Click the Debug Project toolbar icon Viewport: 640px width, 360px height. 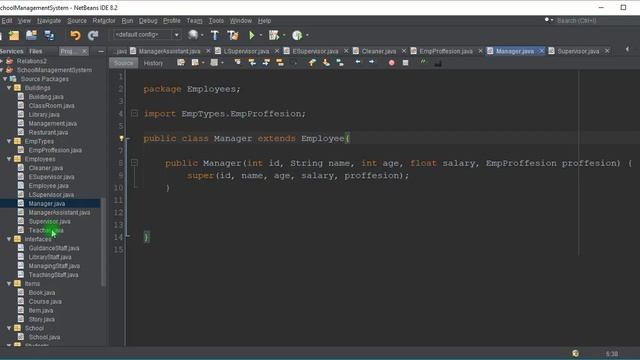coord(274,36)
